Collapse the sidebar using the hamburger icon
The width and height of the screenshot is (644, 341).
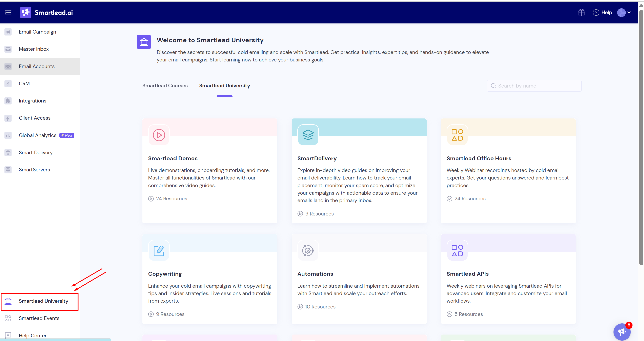coord(8,13)
